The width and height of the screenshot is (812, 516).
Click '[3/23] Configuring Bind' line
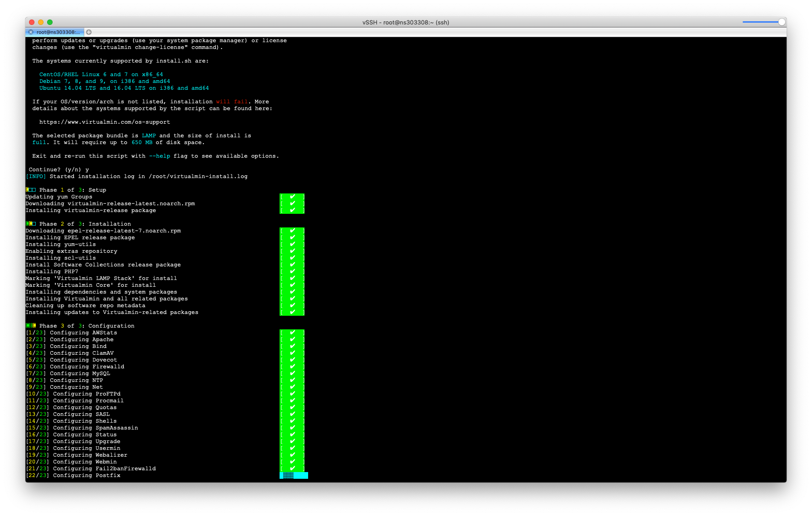(66, 346)
